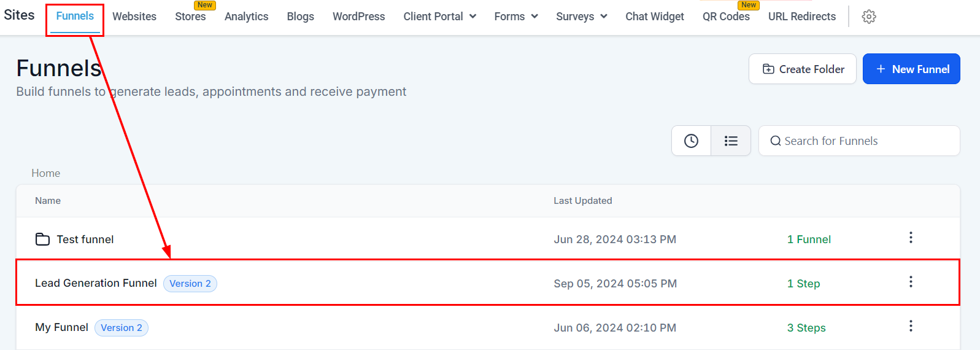Click the Test funnel folder icon
The height and width of the screenshot is (350, 980).
[x=42, y=239]
